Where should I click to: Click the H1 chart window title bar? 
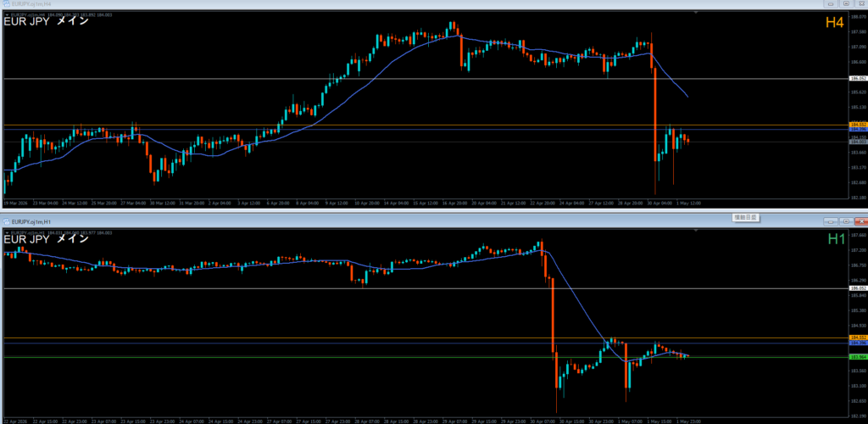pyautogui.click(x=387, y=221)
